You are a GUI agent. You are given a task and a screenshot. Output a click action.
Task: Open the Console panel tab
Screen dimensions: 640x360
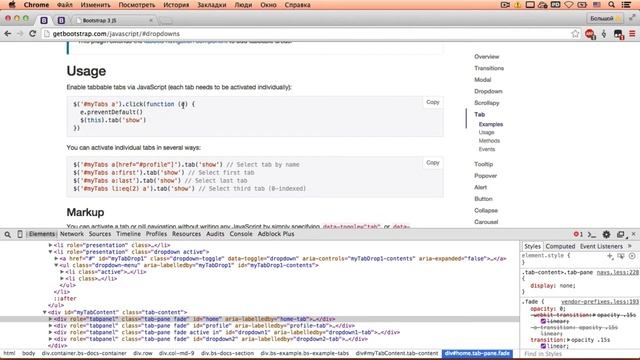[x=241, y=234]
